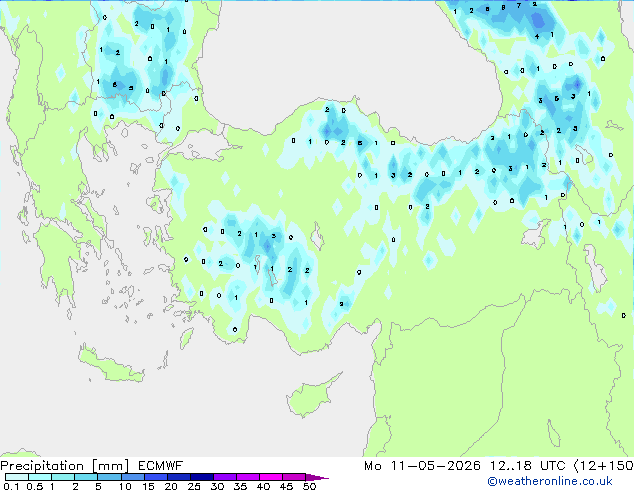This screenshot has width=634, height=490.
Task: Click the "Precipitation" title text
Action: point(42,466)
